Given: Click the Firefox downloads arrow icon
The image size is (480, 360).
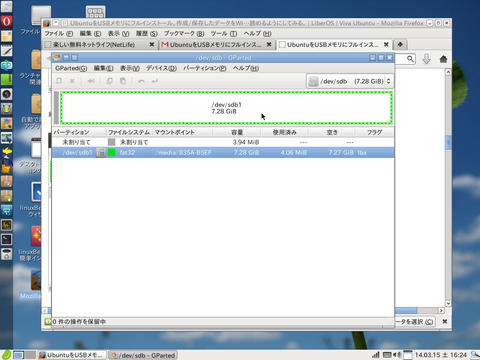Looking at the screenshot, I should click(426, 59).
